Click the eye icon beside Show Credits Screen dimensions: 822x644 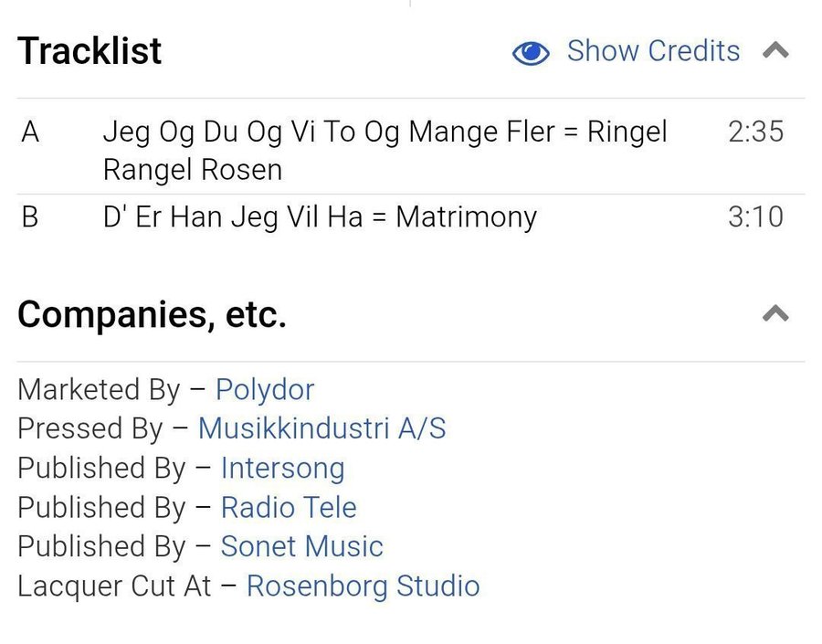tap(531, 53)
